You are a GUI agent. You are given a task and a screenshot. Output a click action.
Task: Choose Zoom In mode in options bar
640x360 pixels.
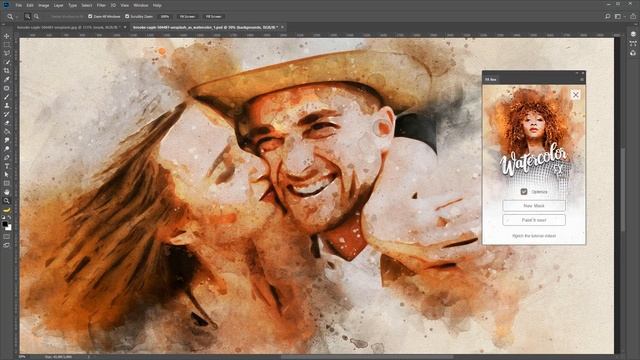27,16
